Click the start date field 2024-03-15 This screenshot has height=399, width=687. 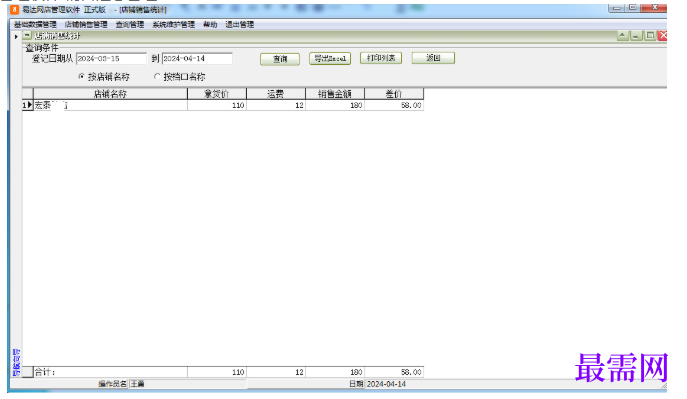(x=111, y=59)
